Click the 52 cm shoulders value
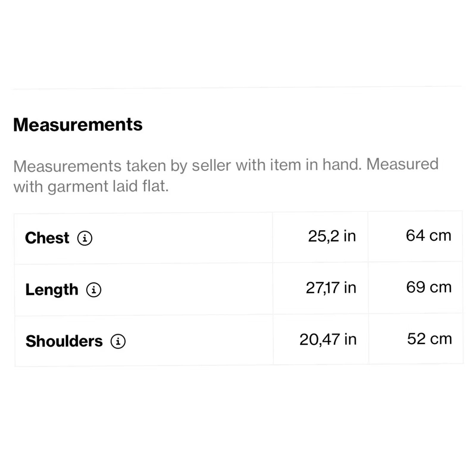Screen dimensions: 476x476 [x=430, y=339]
